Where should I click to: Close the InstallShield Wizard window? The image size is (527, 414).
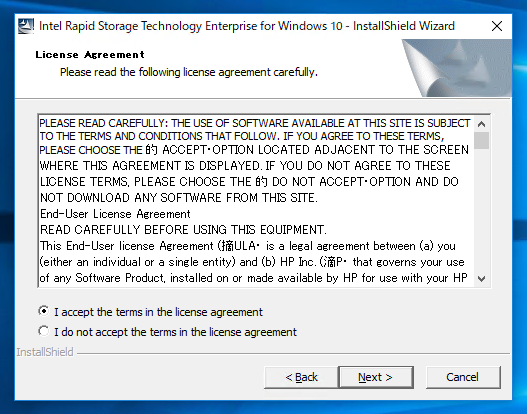pyautogui.click(x=496, y=26)
